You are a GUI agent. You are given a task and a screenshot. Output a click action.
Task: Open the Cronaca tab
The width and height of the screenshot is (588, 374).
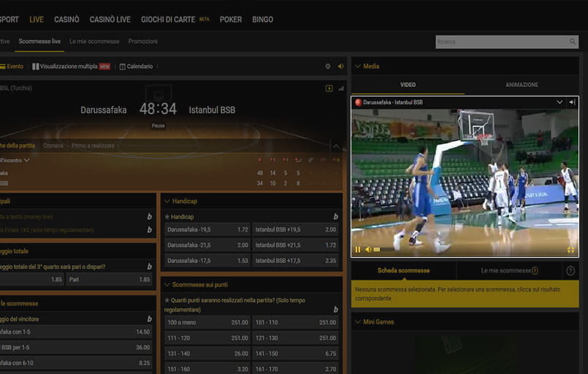point(53,145)
